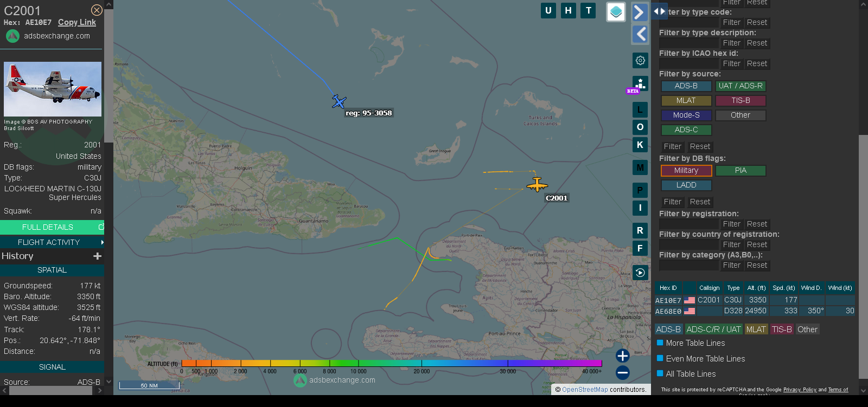Screen dimensions: 868x407
Task: Toggle LADD DB flag filter
Action: point(686,185)
